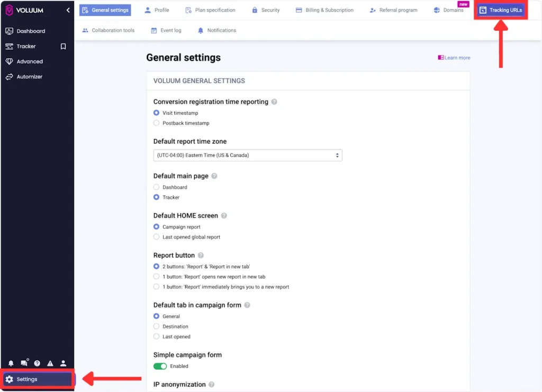This screenshot has width=542, height=392.
Task: Select General default campaign tab
Action: [156, 316]
